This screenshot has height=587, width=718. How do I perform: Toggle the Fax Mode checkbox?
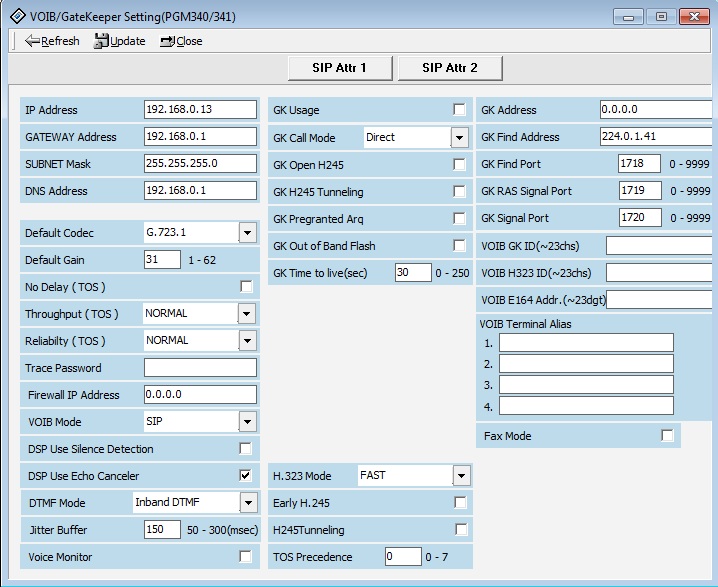667,436
